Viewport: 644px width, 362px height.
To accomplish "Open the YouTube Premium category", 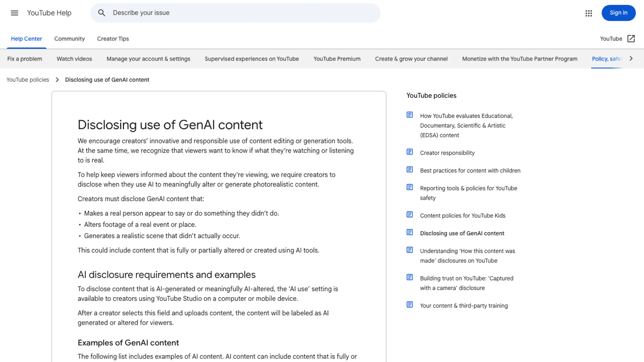I will pos(337,59).
